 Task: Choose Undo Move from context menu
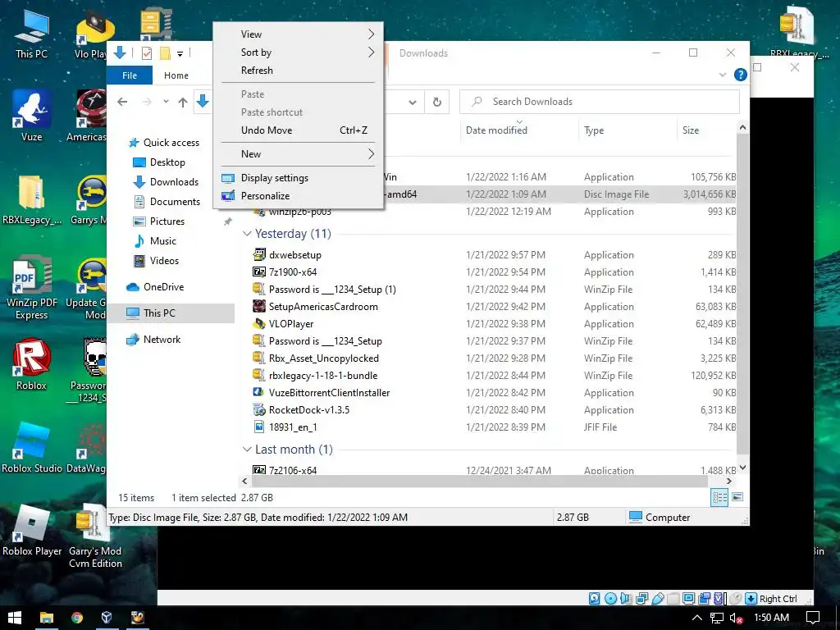[299, 130]
